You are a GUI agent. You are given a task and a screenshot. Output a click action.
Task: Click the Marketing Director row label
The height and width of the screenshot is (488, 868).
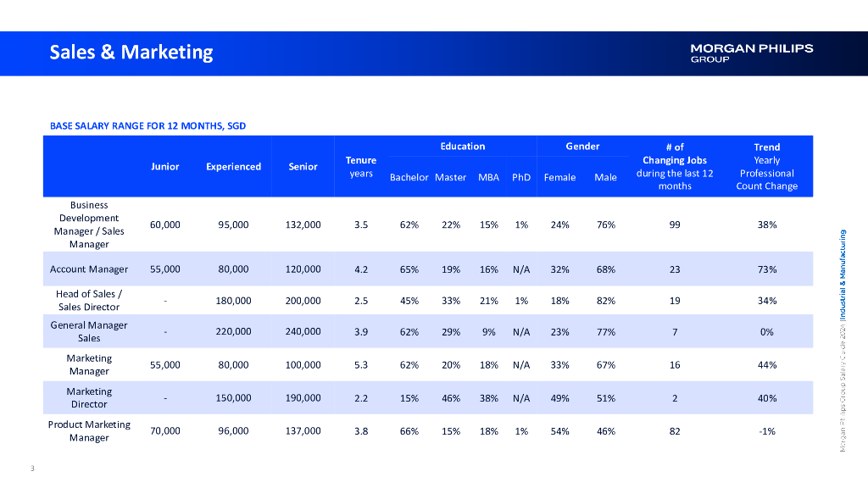click(x=89, y=398)
